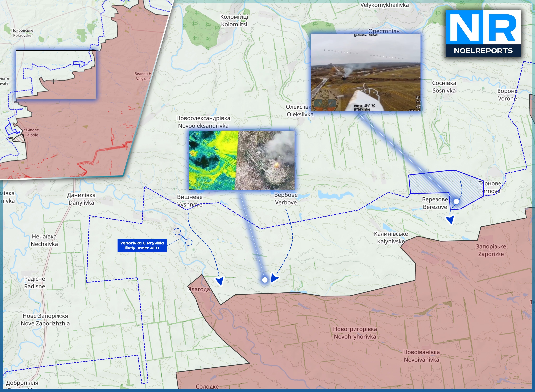Click the white crosshair in the drone footage
This screenshot has height=392, width=535.
click(x=364, y=71)
